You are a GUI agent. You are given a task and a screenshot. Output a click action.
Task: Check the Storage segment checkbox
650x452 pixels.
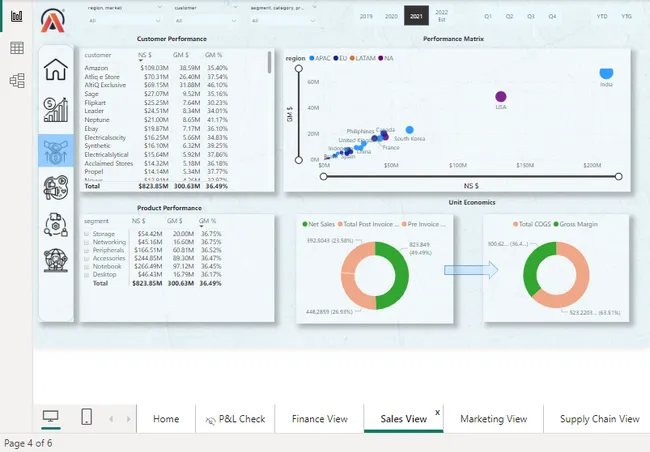87,232
